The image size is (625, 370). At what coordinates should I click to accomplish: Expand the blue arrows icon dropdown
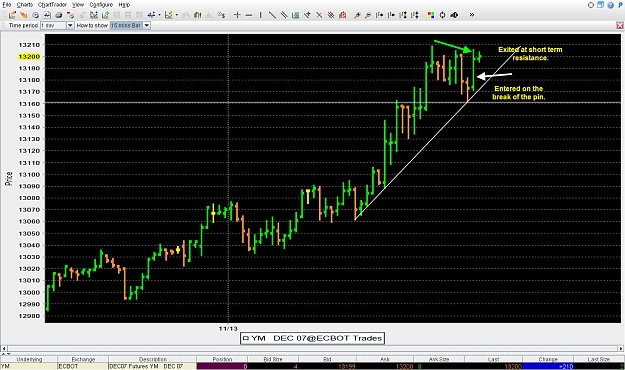[x=159, y=15]
